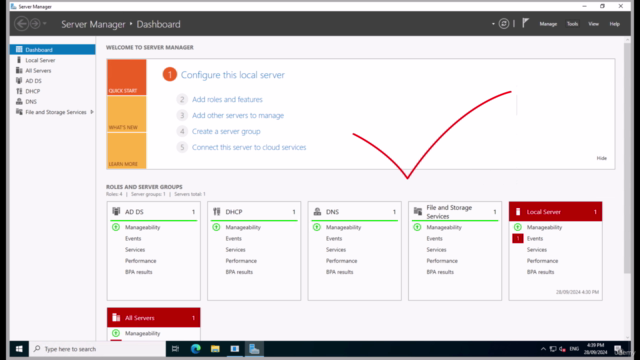This screenshot has height=360, width=640.
Task: Open the DNS role tile header
Action: 354,212
